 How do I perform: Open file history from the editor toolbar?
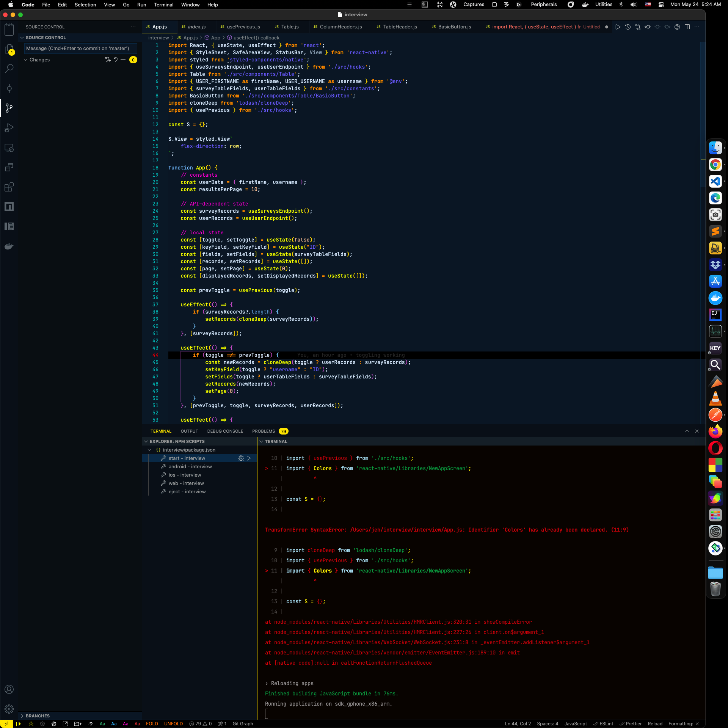(x=628, y=27)
